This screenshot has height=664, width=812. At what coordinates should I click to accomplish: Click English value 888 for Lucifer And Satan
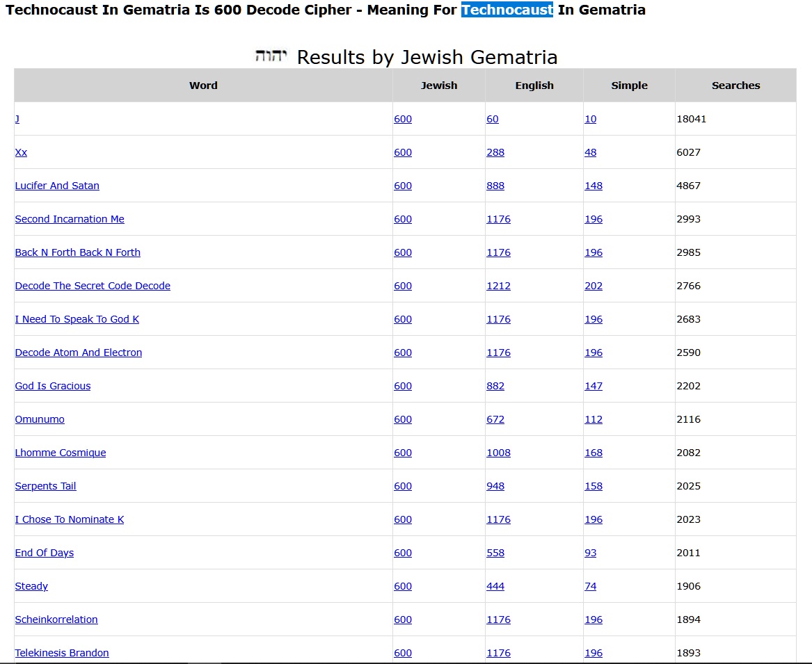(x=495, y=186)
